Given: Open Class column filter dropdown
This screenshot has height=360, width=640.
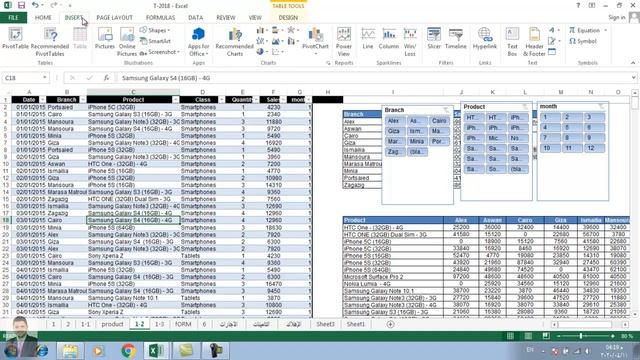Looking at the screenshot, I should click(x=222, y=100).
